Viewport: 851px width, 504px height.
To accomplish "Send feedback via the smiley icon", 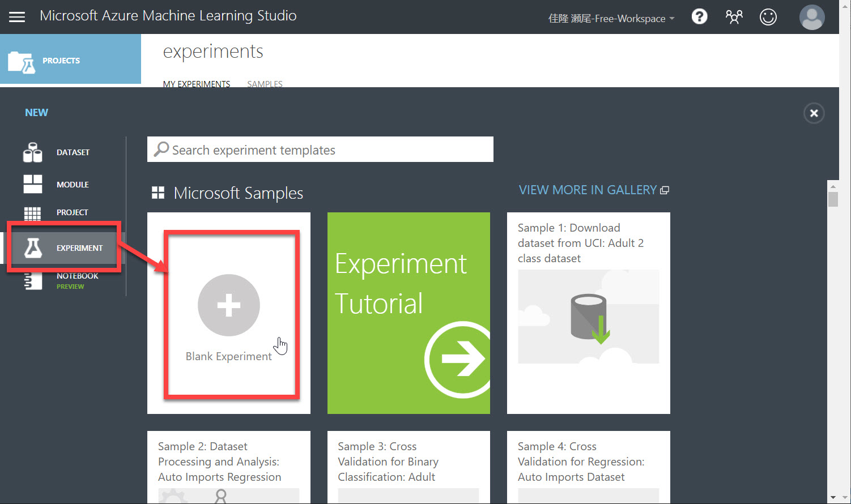I will tap(768, 17).
